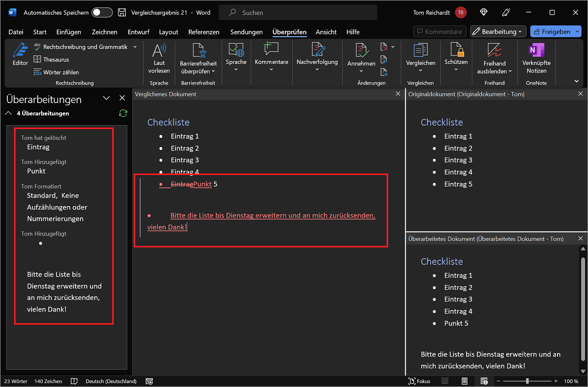Open the Editor proofing tool
Image resolution: width=588 pixels, height=387 pixels.
click(20, 54)
